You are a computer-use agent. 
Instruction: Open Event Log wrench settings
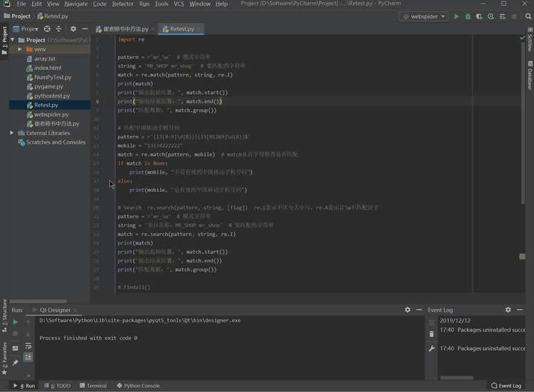[432, 349]
